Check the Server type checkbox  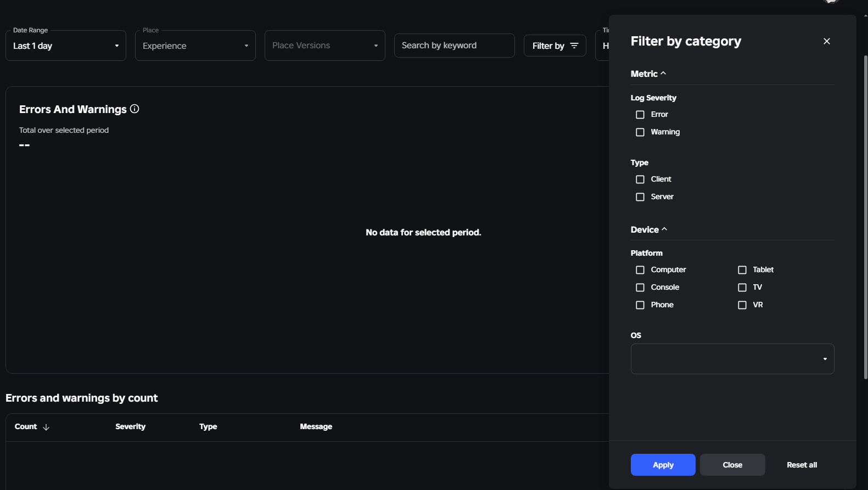(x=640, y=197)
